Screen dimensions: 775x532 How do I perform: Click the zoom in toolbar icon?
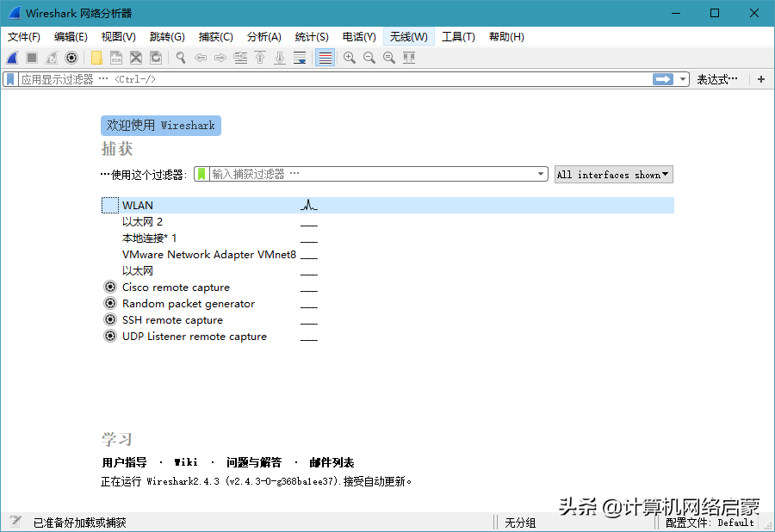[x=350, y=58]
